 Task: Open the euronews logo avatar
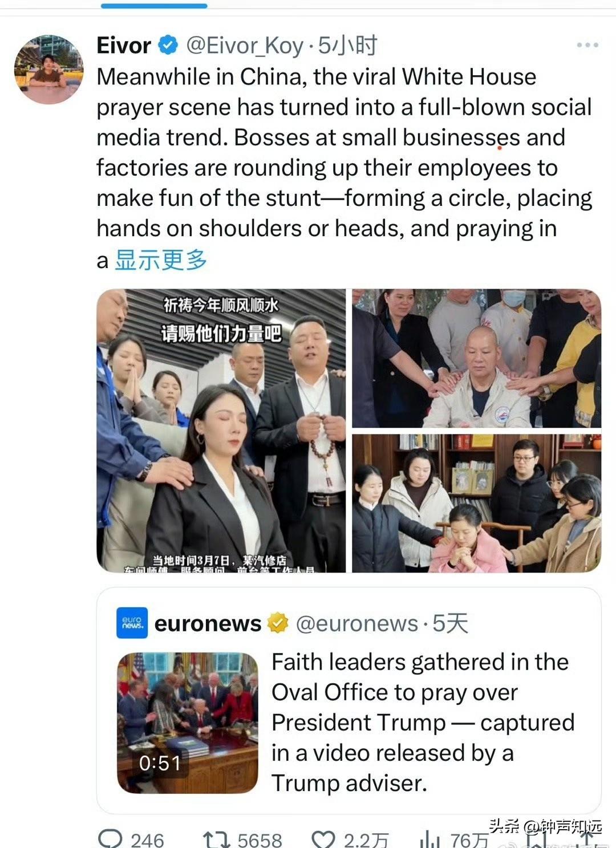click(132, 623)
